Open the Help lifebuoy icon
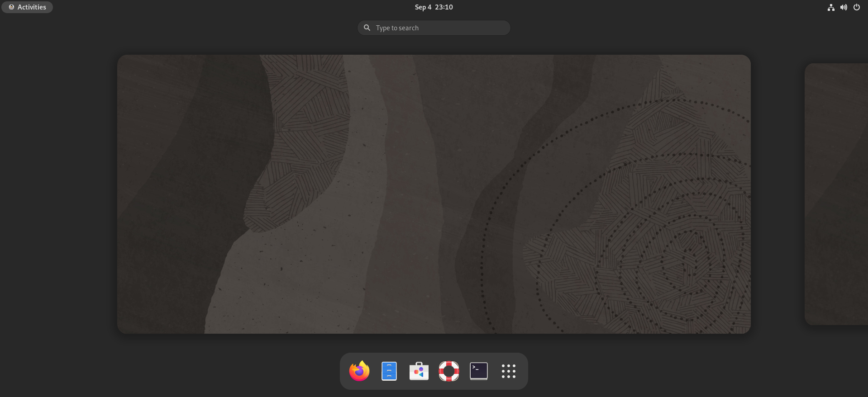Viewport: 868px width, 397px height. (449, 371)
